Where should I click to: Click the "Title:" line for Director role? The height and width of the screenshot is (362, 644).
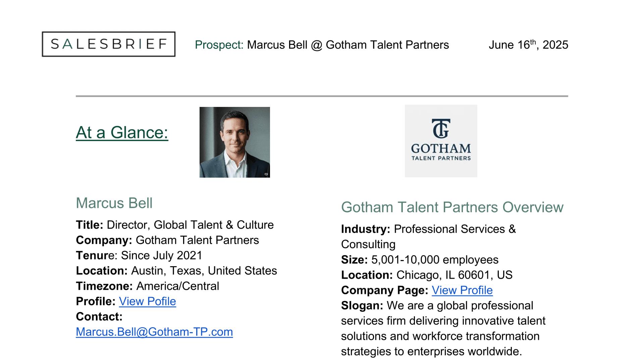[x=174, y=225]
